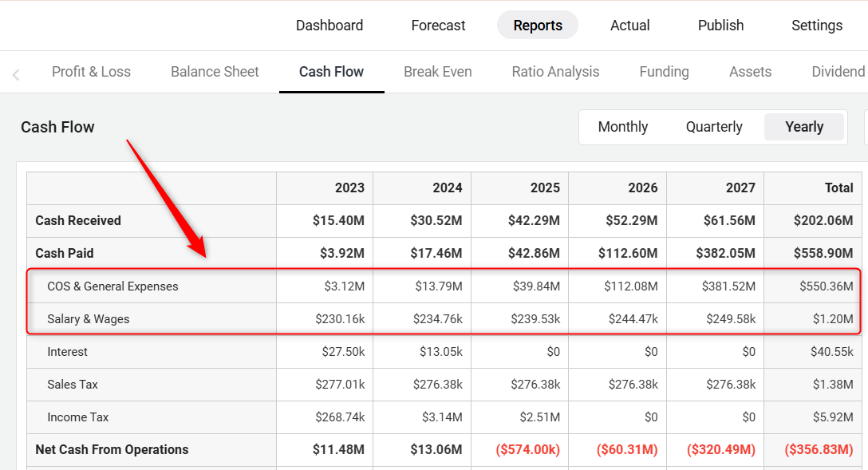Screen dimensions: 868x470
Task: Open the Ratio Analysis tab
Action: pyautogui.click(x=555, y=72)
